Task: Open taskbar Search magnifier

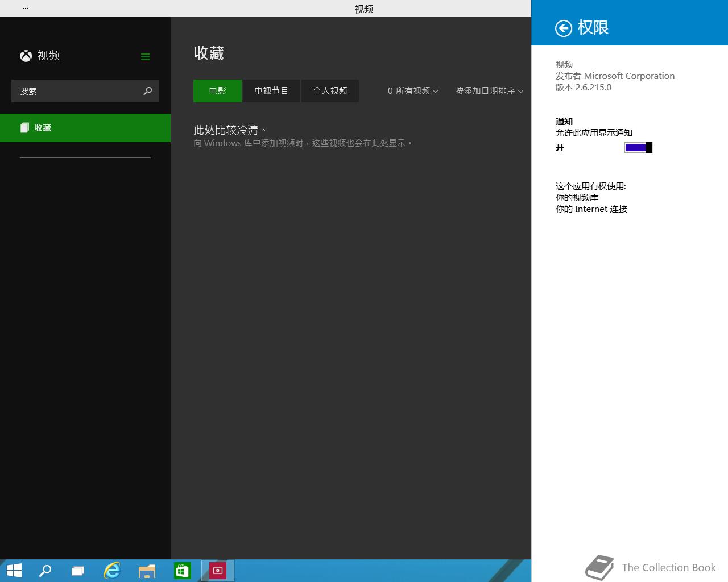Action: point(45,571)
